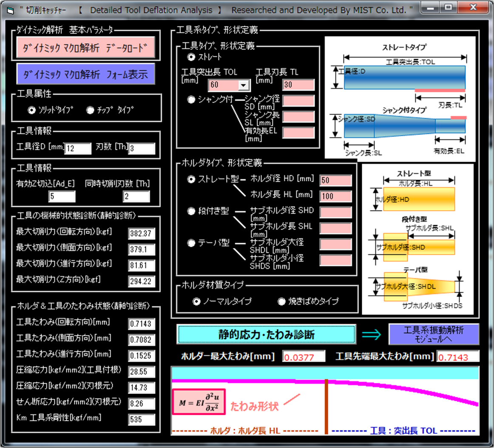The height and width of the screenshot is (448, 494).
Task: Maximize the window
Action: click(x=449, y=8)
